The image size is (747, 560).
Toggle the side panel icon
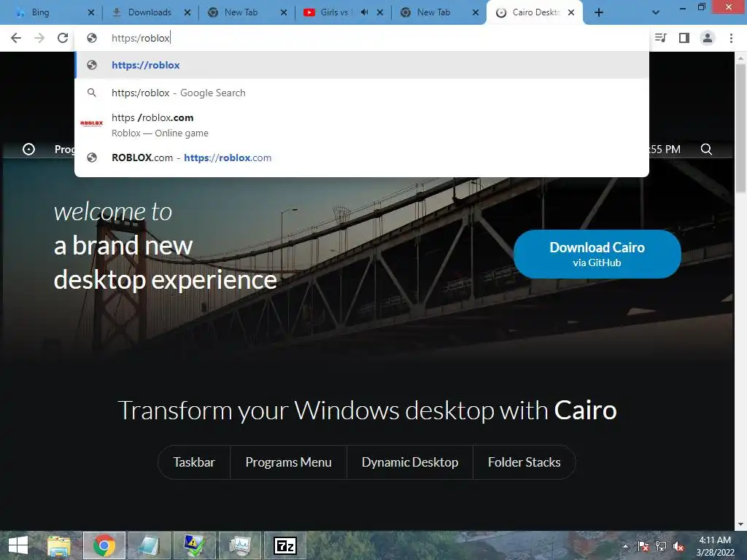tap(684, 38)
